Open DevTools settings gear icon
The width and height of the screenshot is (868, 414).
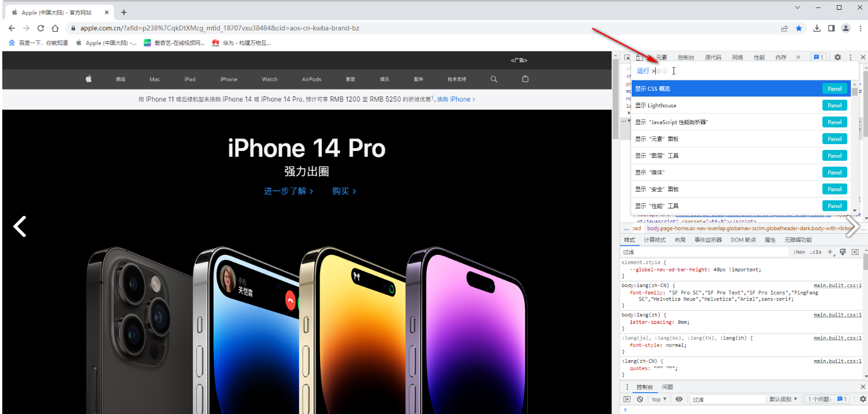(838, 57)
